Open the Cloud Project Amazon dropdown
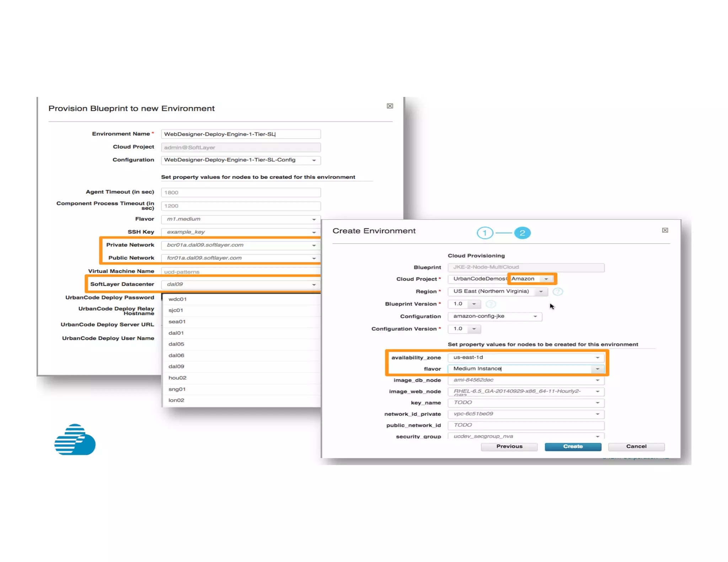728x562 pixels. tap(546, 279)
